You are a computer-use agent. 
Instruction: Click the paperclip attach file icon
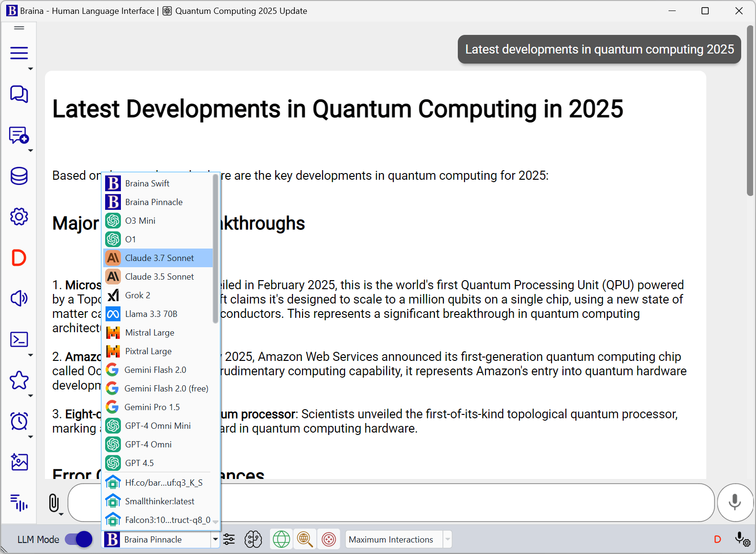(54, 503)
